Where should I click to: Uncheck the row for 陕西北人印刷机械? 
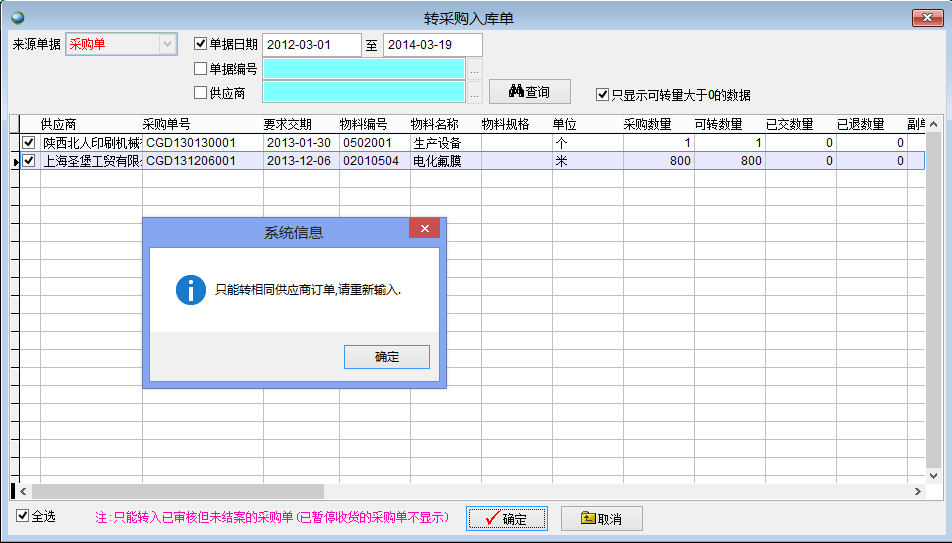tap(29, 143)
